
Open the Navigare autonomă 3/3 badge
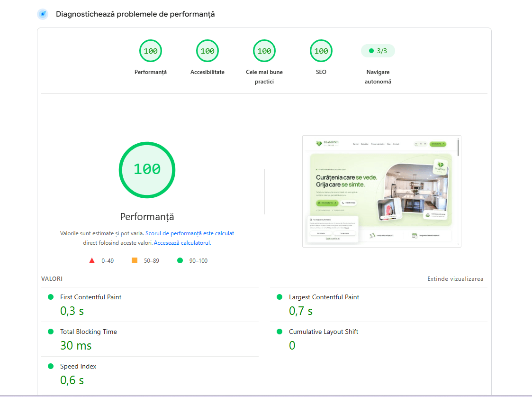point(378,51)
